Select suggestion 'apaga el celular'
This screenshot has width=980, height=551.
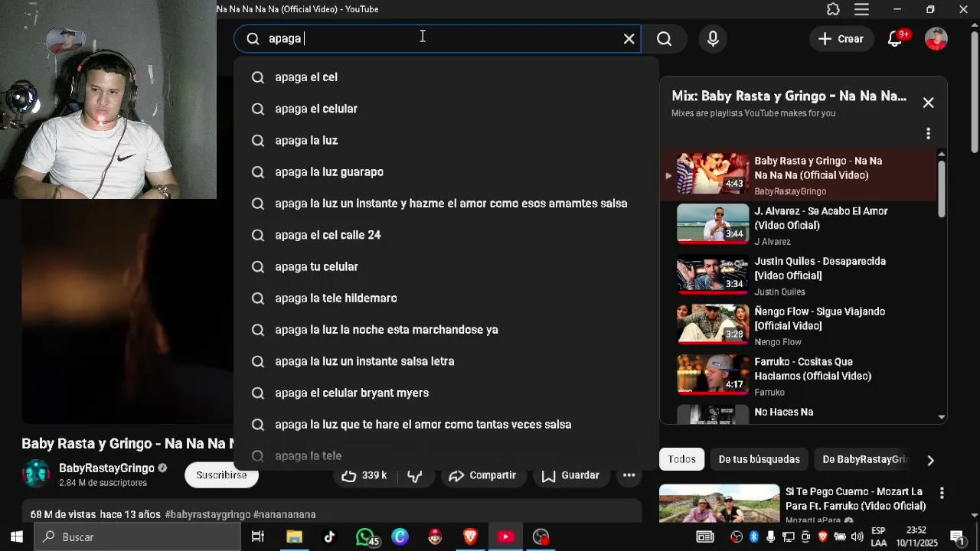click(446, 109)
